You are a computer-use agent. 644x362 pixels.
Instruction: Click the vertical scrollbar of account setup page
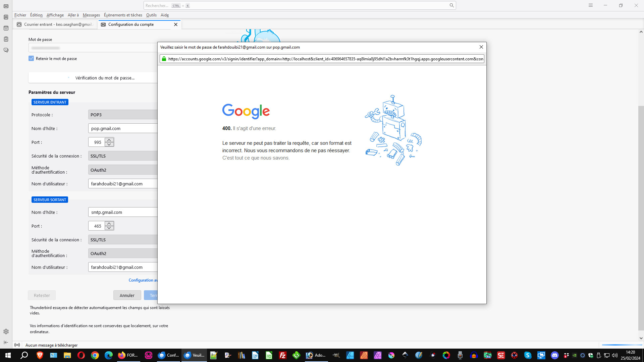pyautogui.click(x=641, y=218)
